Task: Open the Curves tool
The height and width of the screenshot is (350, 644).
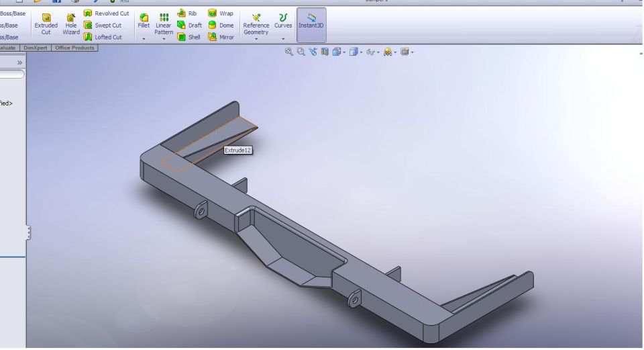Action: (x=283, y=21)
